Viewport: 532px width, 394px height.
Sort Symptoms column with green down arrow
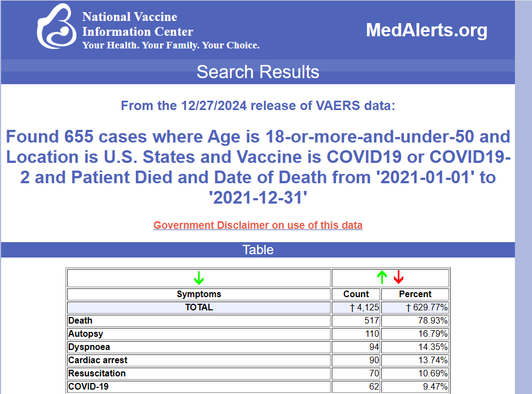pos(199,278)
